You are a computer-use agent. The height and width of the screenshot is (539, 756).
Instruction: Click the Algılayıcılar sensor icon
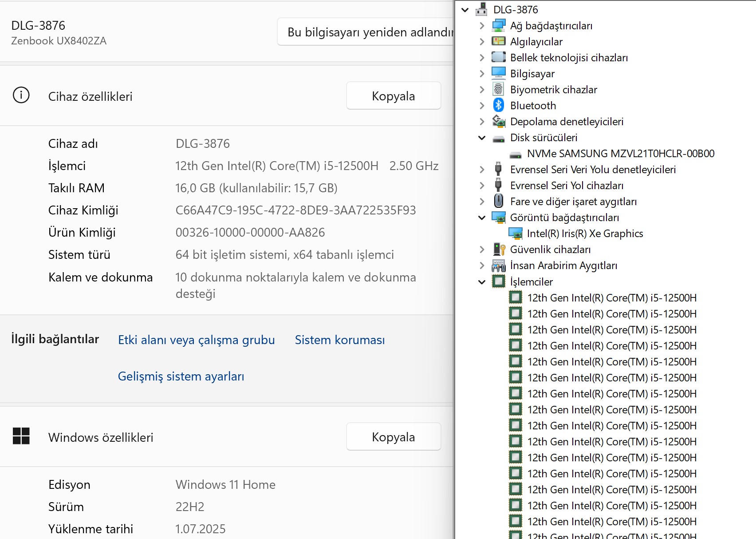click(499, 42)
